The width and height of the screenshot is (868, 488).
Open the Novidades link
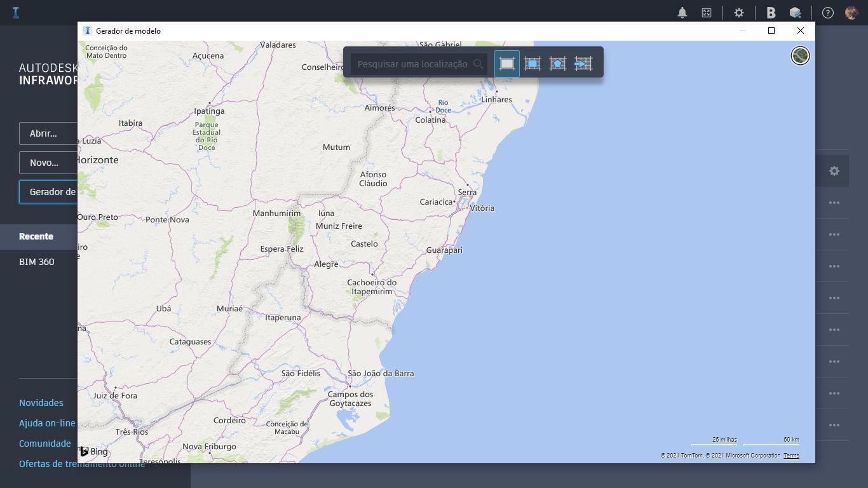41,403
